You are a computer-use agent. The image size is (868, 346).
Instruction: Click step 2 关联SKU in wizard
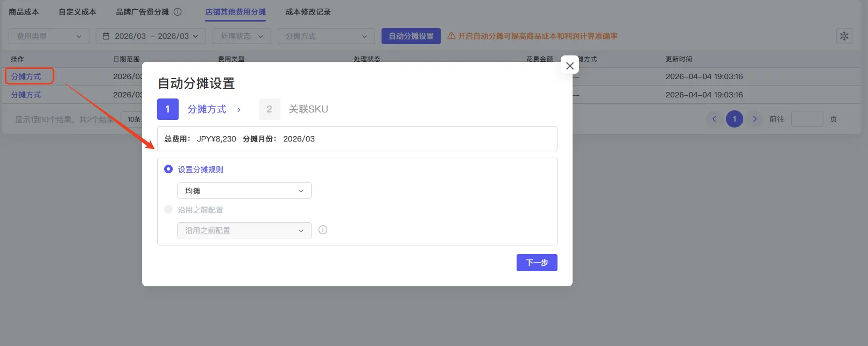click(294, 109)
